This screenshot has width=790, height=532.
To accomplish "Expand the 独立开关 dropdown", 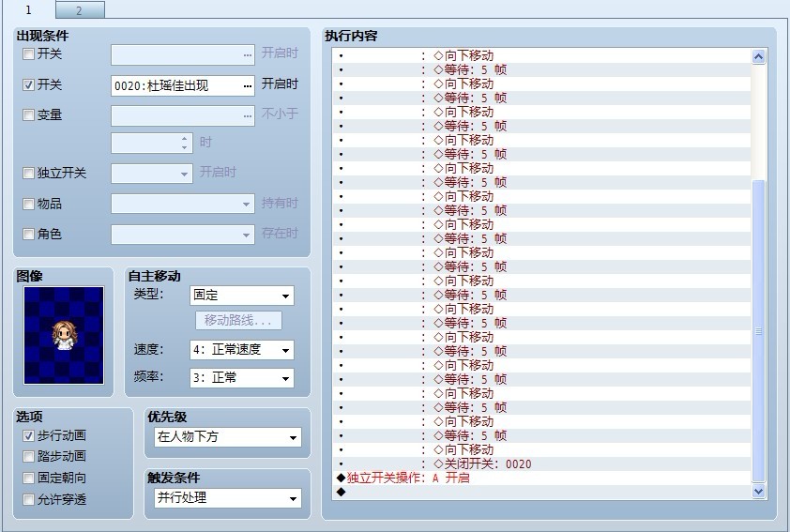I will point(185,174).
